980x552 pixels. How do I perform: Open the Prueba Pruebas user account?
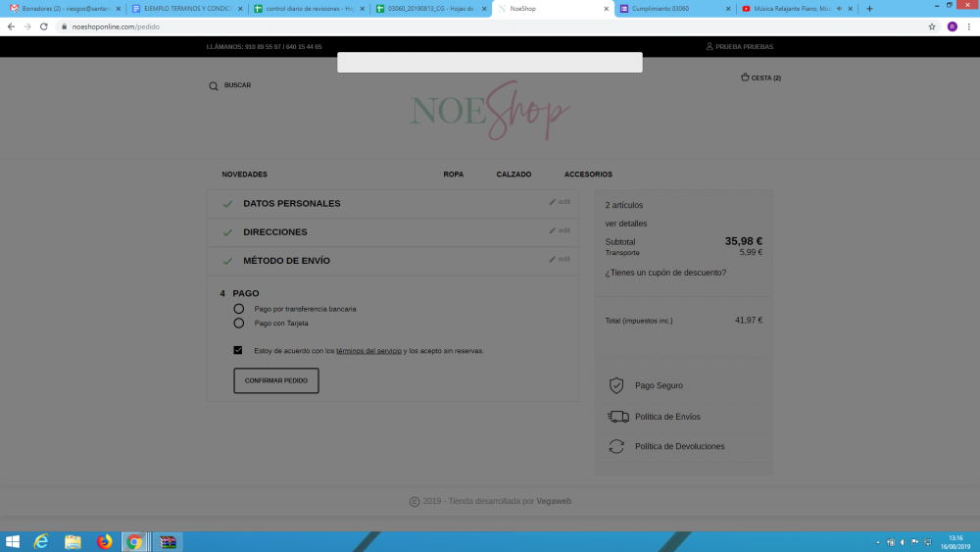(739, 46)
